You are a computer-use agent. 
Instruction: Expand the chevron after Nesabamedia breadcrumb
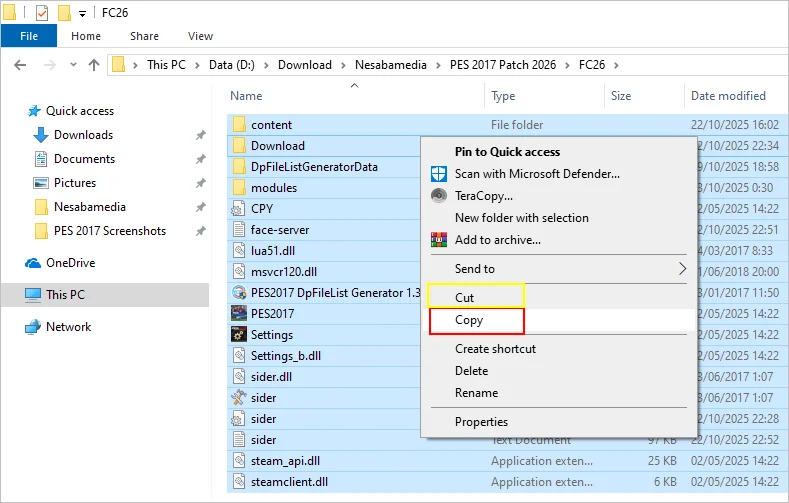438,65
